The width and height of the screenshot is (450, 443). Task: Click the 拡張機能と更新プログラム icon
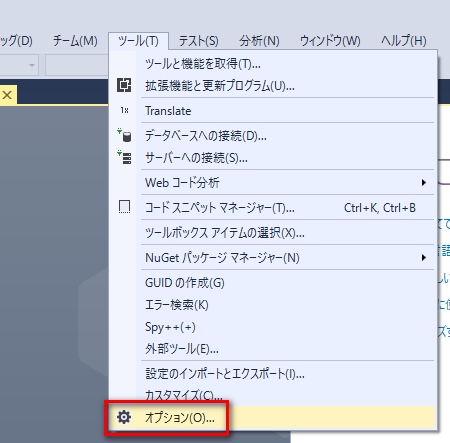click(124, 85)
